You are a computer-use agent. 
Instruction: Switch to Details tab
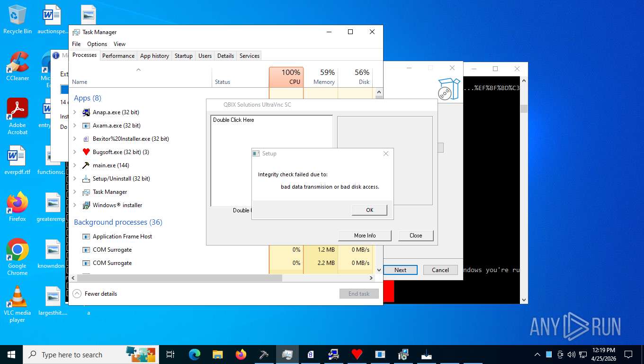pos(225,56)
